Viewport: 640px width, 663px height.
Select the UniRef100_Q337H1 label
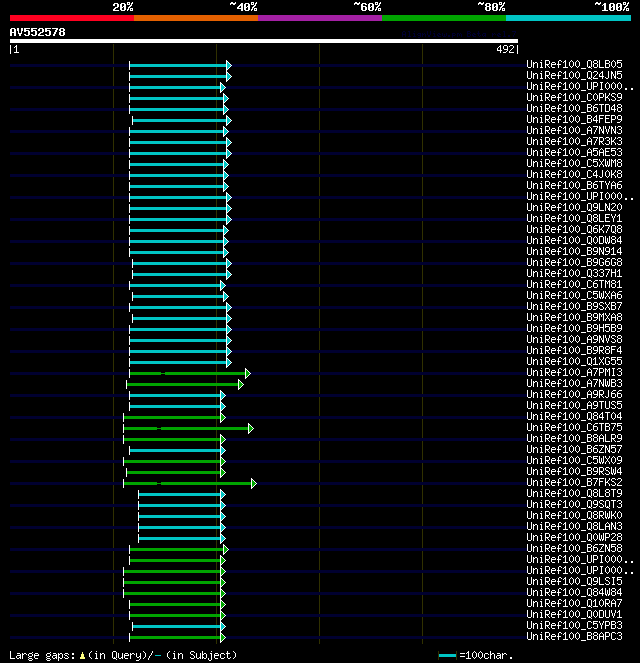(x=574, y=273)
